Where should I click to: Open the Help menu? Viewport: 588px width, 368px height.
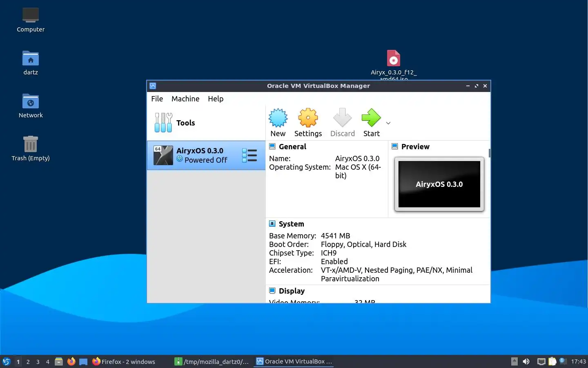[216, 99]
